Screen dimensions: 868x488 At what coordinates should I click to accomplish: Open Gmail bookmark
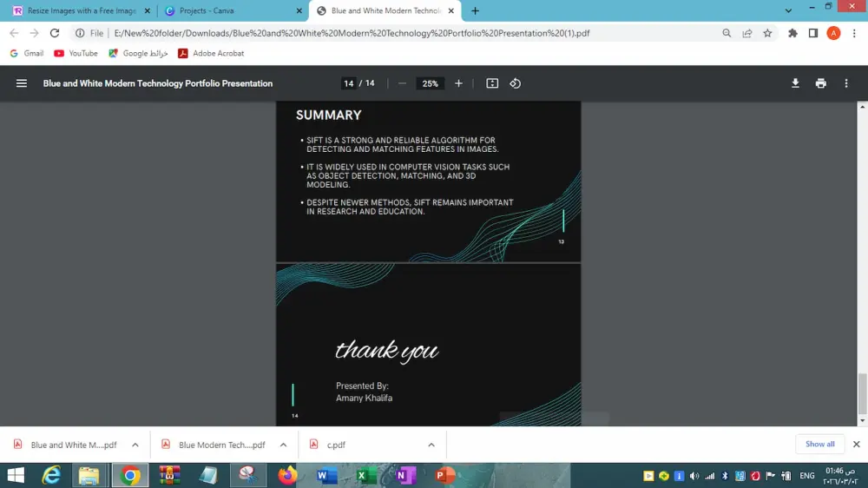click(x=27, y=53)
